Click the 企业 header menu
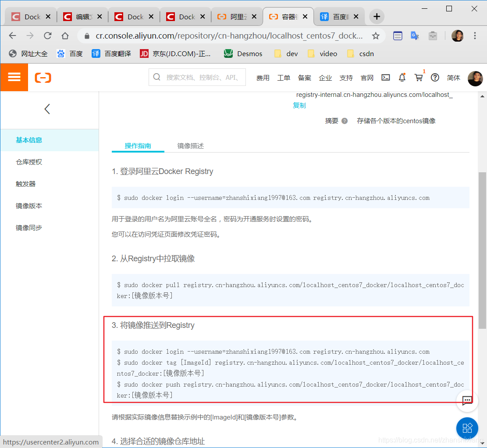 pyautogui.click(x=325, y=78)
